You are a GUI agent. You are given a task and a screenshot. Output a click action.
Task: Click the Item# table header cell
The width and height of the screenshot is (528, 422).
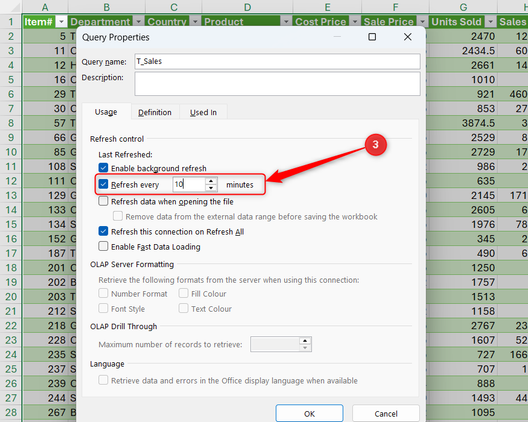pos(45,22)
